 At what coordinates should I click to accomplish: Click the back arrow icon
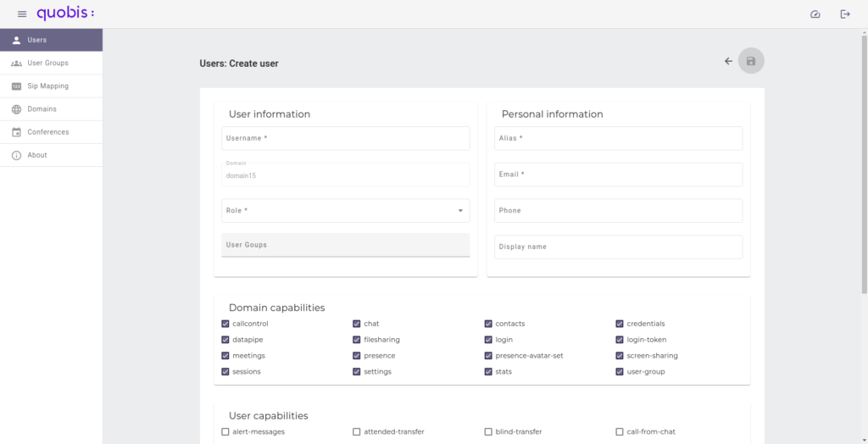[x=728, y=61]
